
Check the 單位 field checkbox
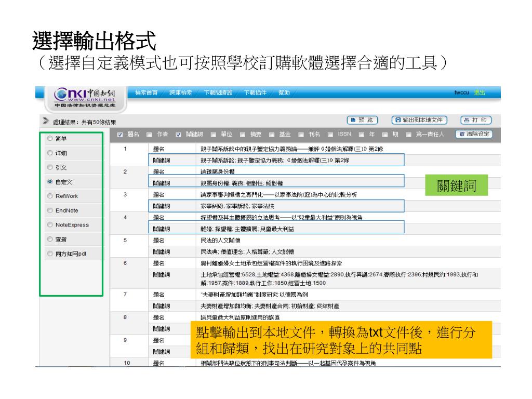[214, 135]
